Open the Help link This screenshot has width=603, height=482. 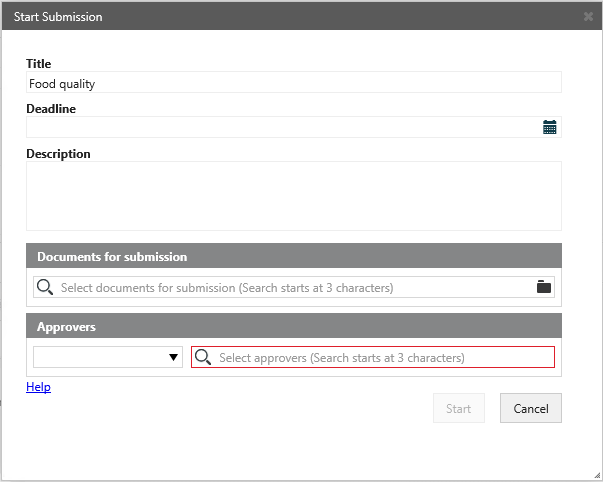click(38, 387)
